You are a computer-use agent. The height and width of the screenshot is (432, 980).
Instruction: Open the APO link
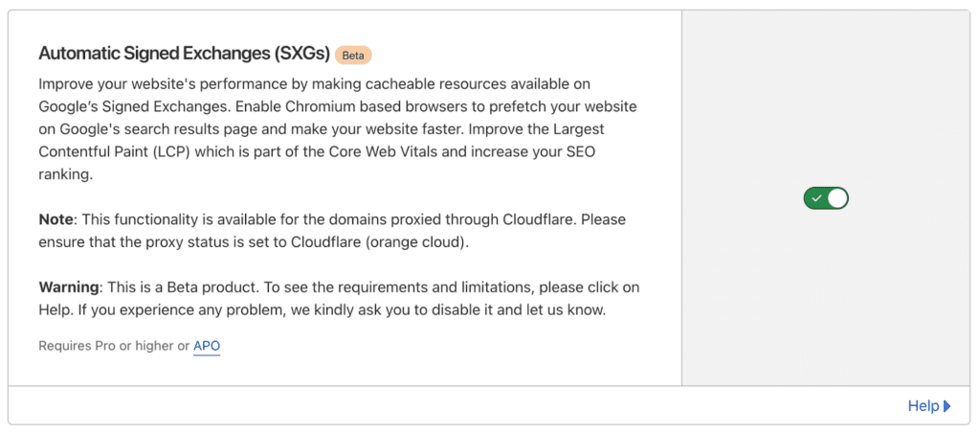tap(207, 346)
